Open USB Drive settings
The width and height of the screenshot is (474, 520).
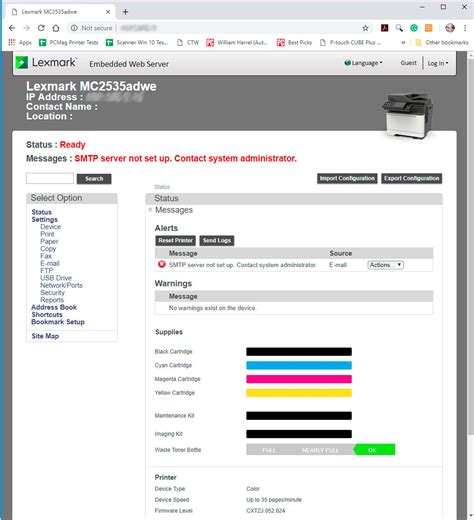[x=56, y=278]
